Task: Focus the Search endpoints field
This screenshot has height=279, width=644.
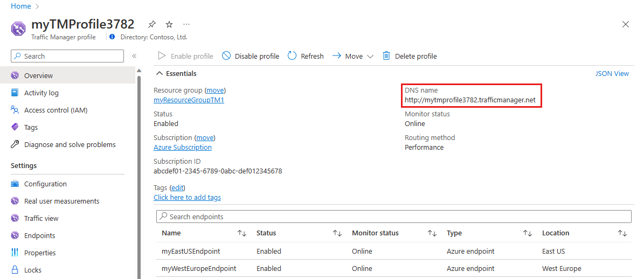Action: click(x=394, y=216)
